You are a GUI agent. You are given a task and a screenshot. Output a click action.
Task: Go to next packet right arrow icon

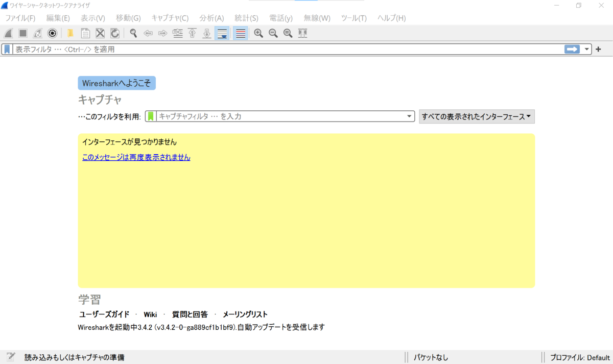[x=163, y=33]
